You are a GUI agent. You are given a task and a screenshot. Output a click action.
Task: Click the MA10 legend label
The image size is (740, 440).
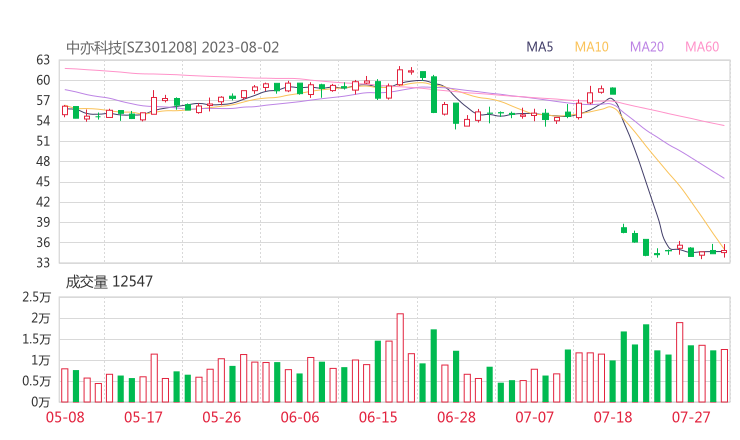[x=591, y=47]
